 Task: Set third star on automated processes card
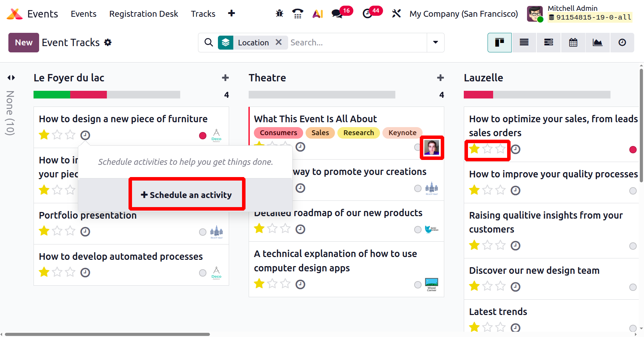[70, 272]
